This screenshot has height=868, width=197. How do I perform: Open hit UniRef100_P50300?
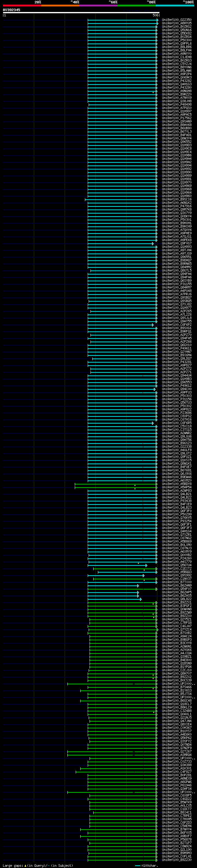point(176,40)
